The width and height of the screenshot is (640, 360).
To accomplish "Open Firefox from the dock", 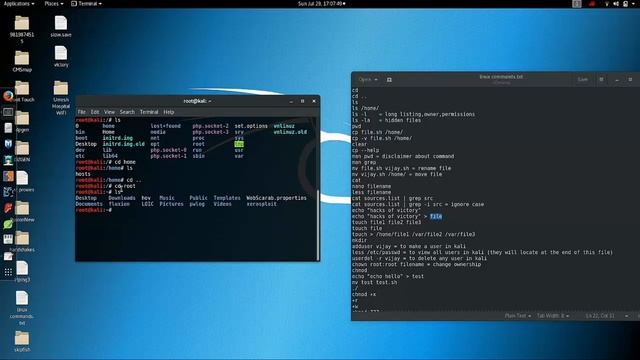I will tap(8, 96).
